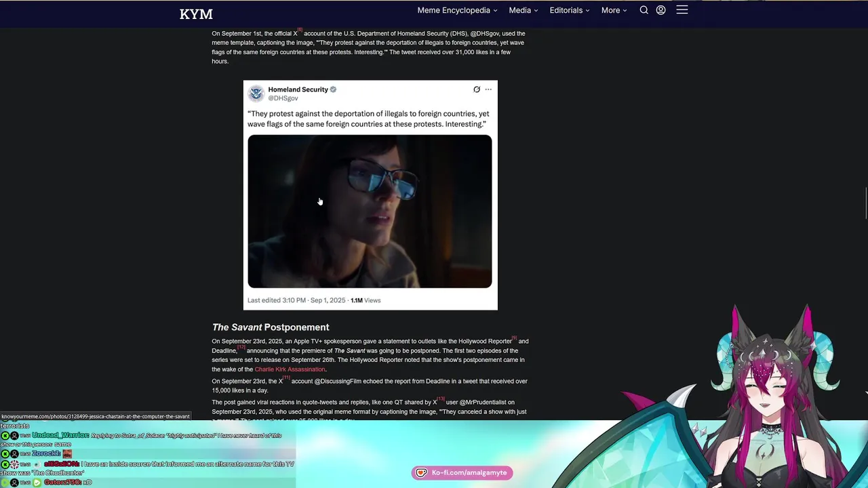This screenshot has height=488, width=868.
Task: Open the site search icon
Action: point(644,10)
